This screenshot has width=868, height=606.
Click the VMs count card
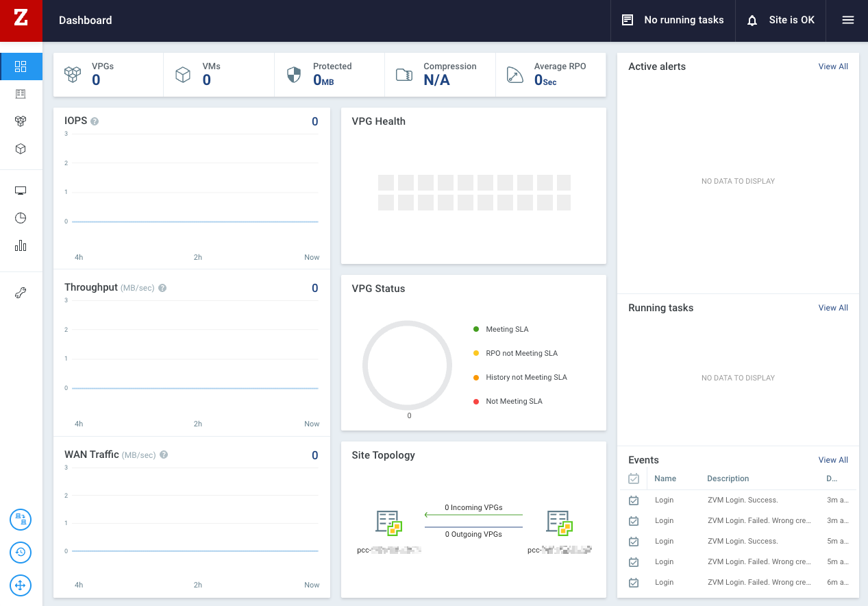[219, 75]
